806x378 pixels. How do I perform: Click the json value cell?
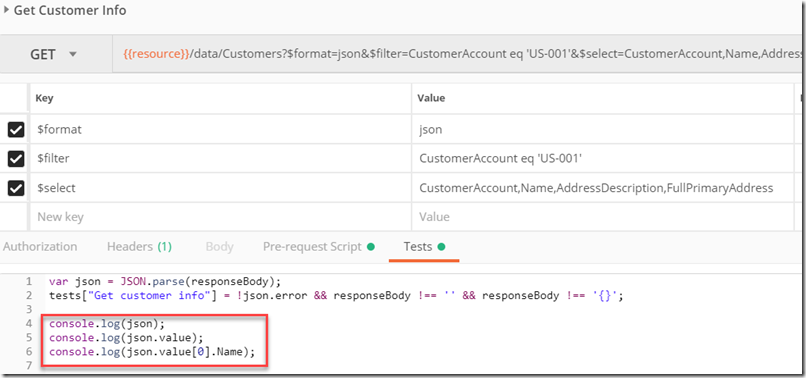click(x=603, y=130)
